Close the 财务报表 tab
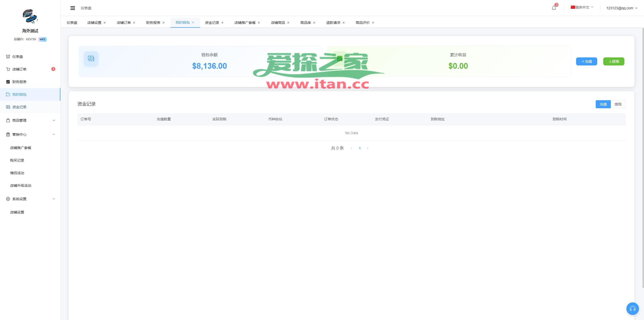Image resolution: width=644 pixels, height=320 pixels. (164, 23)
